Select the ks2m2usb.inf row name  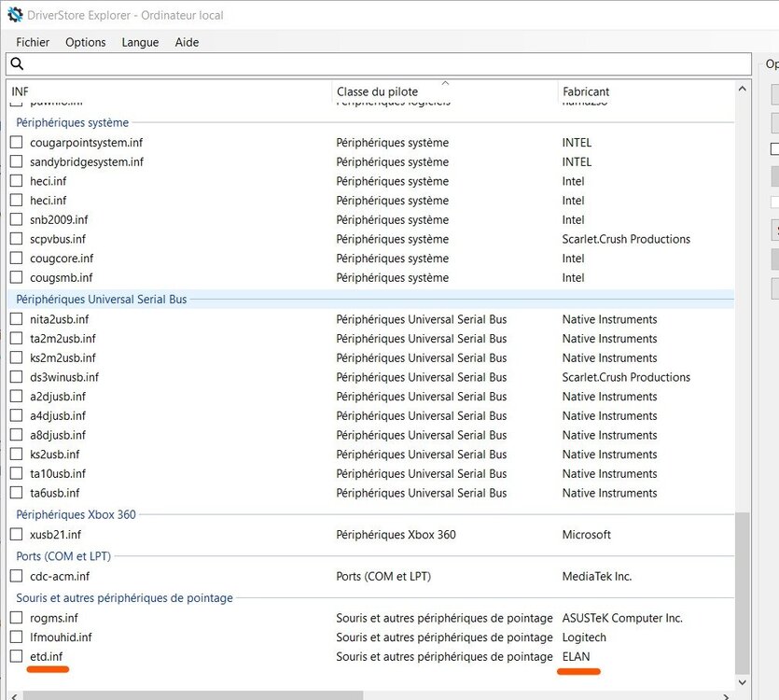coord(63,358)
